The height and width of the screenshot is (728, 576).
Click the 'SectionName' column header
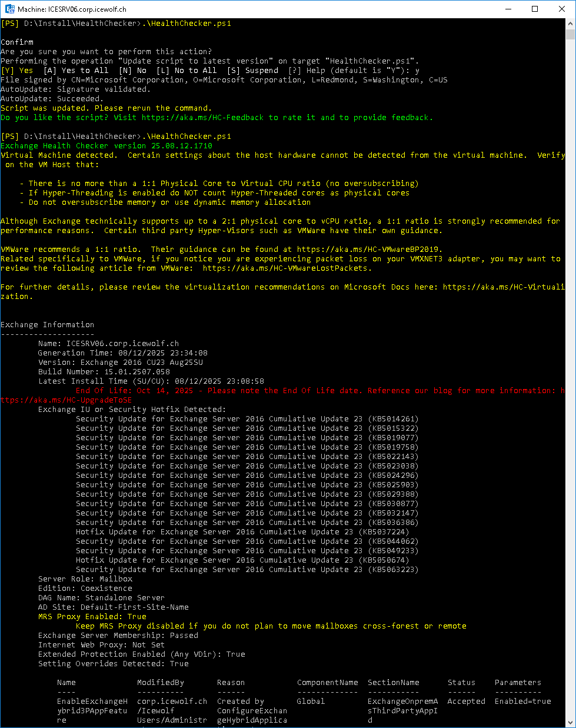394,683
